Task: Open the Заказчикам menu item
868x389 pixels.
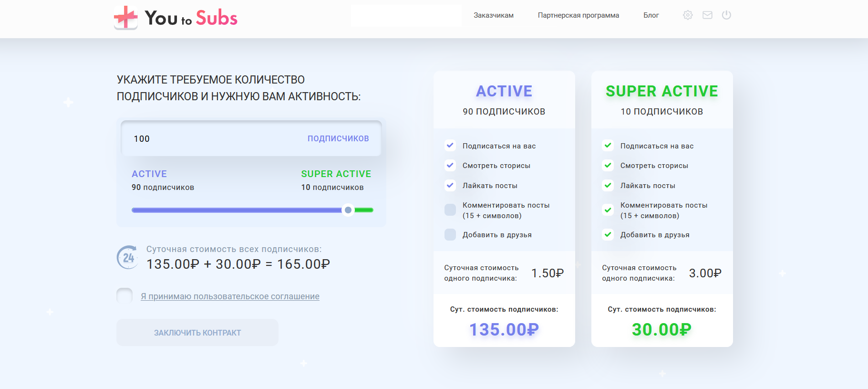Action: pos(493,15)
